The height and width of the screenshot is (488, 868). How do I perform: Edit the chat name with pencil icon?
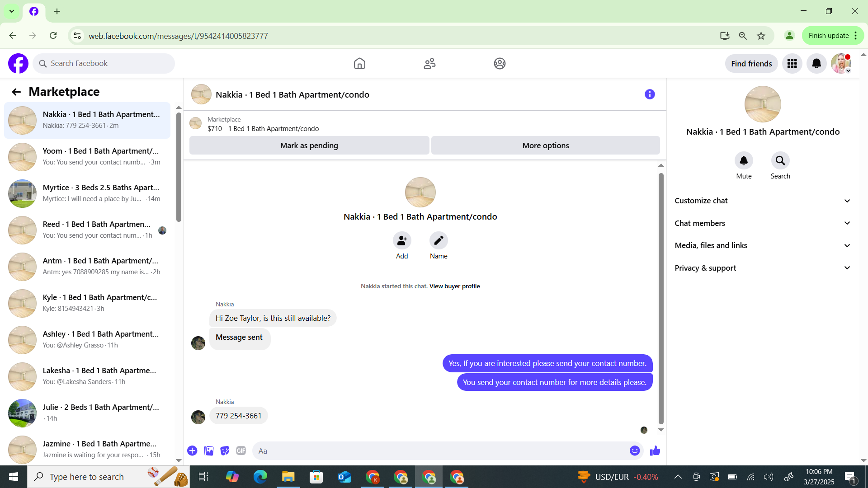[x=439, y=241]
